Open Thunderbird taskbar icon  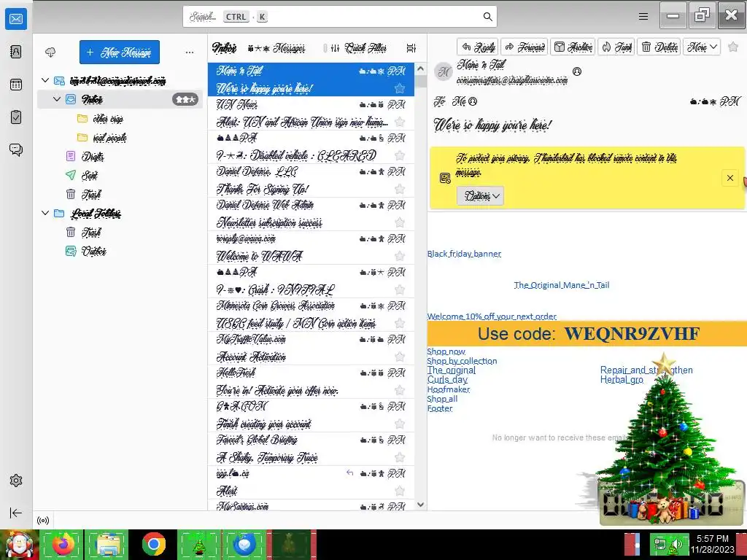tap(244, 544)
